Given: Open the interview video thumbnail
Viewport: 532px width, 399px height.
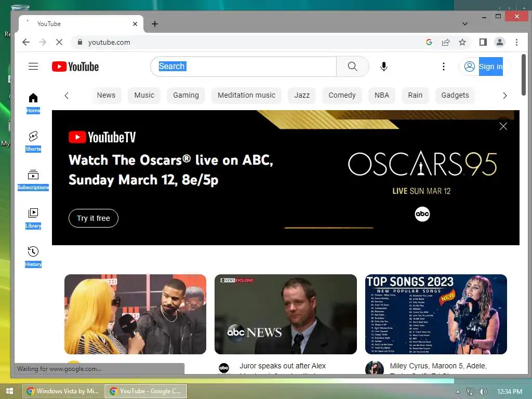Looking at the screenshot, I should [136, 314].
